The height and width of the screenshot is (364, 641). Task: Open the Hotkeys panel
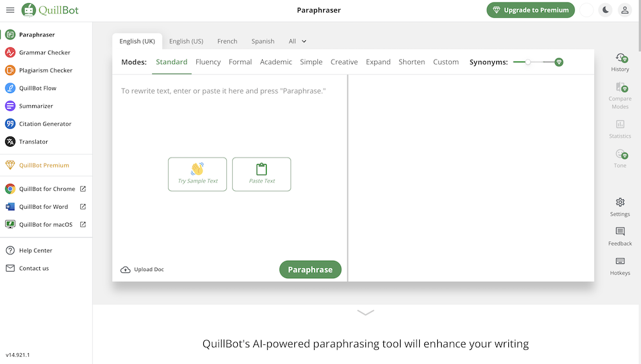620,265
